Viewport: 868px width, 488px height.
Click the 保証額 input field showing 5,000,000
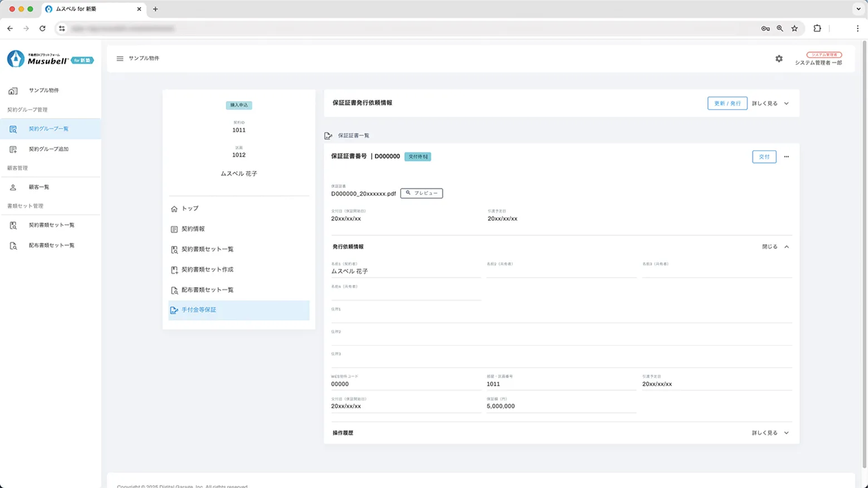(560, 406)
